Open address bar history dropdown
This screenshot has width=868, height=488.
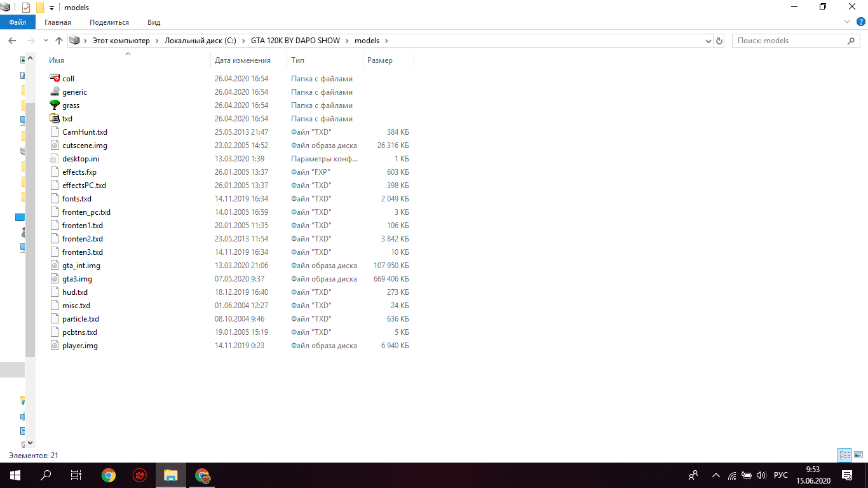point(709,41)
